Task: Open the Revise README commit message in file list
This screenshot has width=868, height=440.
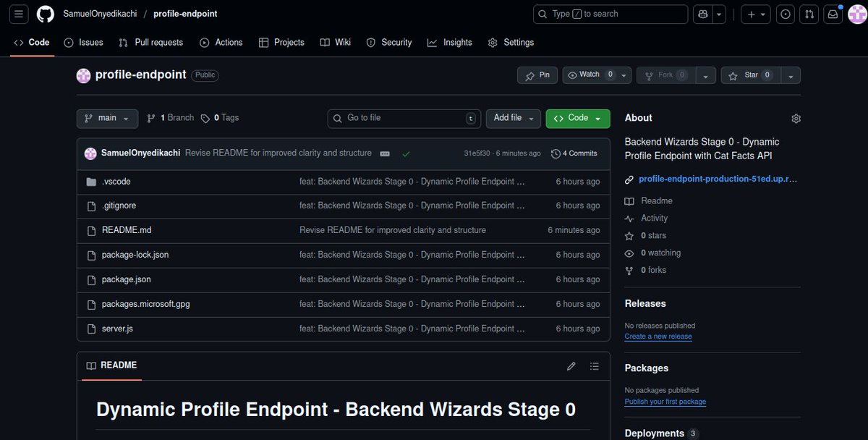Action: pyautogui.click(x=393, y=230)
